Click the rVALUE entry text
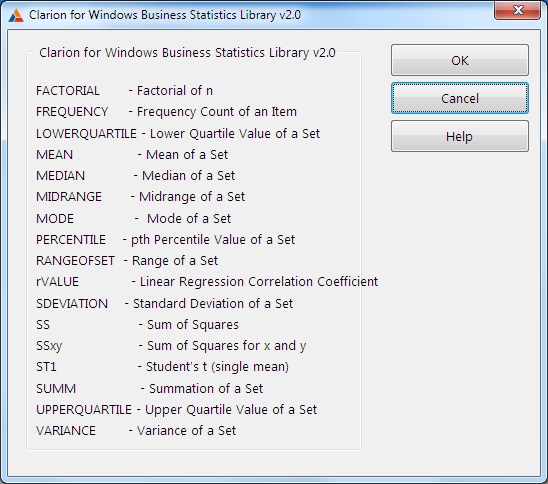The height and width of the screenshot is (484, 548). [x=207, y=282]
